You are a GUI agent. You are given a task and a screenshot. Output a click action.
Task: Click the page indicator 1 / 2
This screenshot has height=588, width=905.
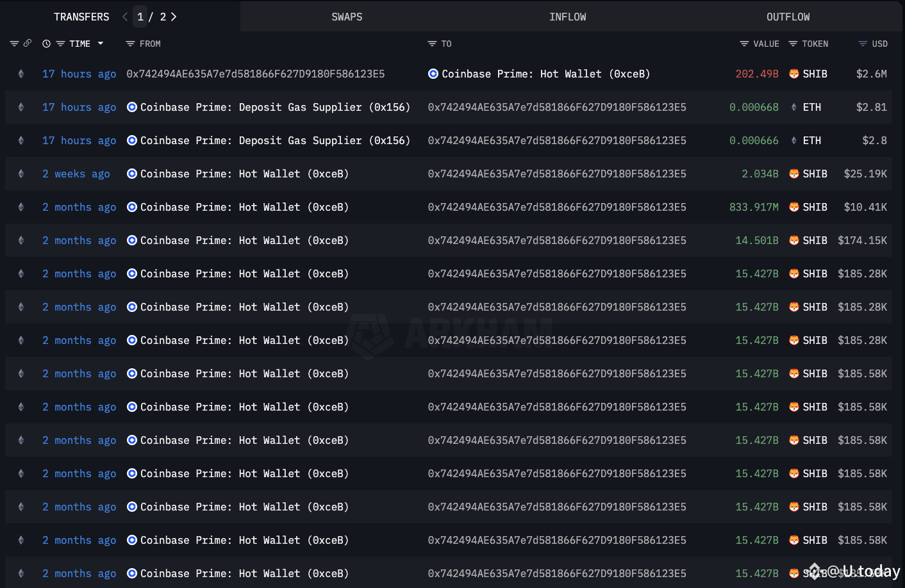click(151, 17)
